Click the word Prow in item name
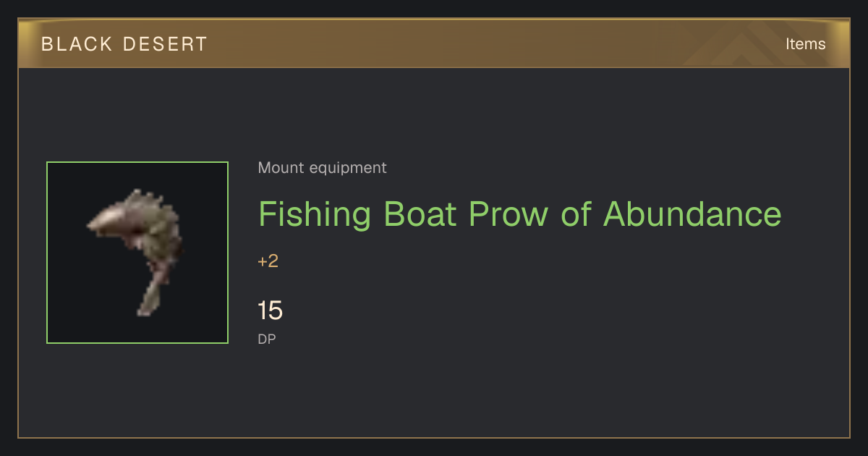868x456 pixels. [508, 214]
